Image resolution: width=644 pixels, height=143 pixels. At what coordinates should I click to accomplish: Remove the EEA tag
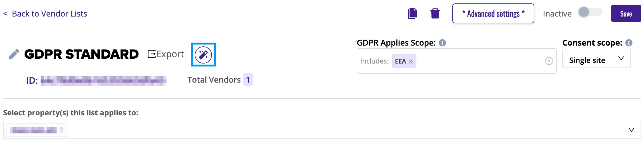411,61
